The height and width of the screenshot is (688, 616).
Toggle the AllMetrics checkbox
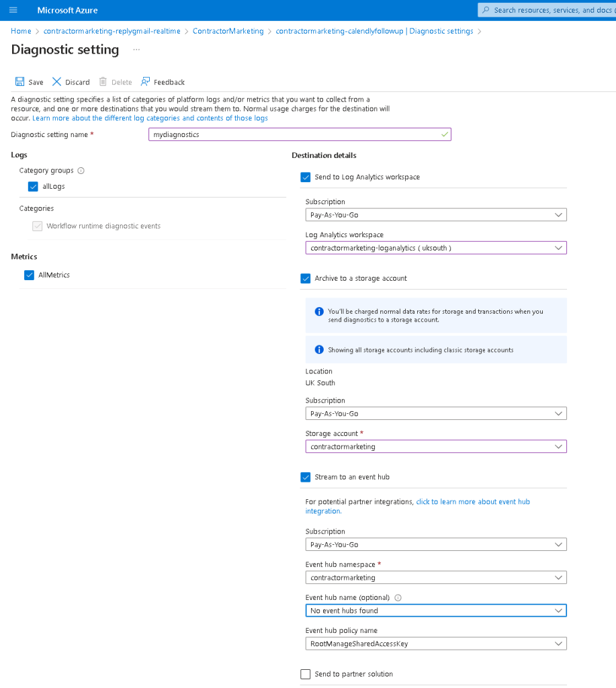point(29,275)
